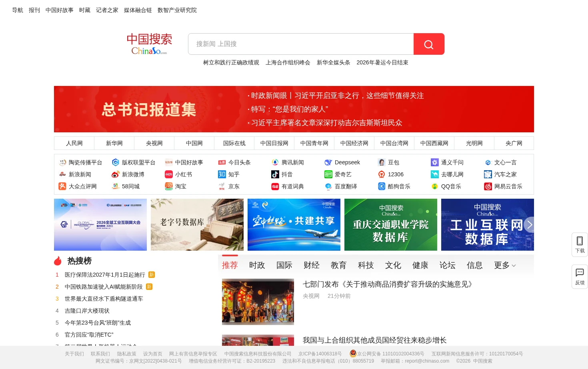Viewport: 588px width, 369px height.
Task: Open 隐私政策 footer link
Action: 127,354
